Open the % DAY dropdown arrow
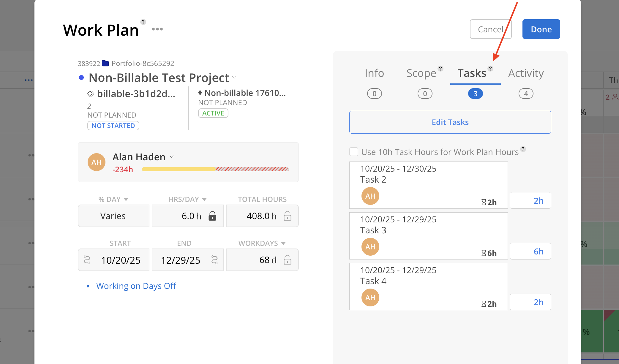This screenshot has height=364, width=619. (126, 199)
